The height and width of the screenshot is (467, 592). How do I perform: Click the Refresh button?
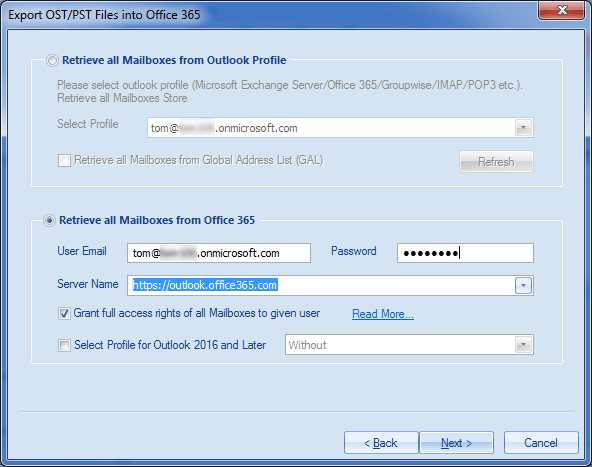tap(496, 162)
